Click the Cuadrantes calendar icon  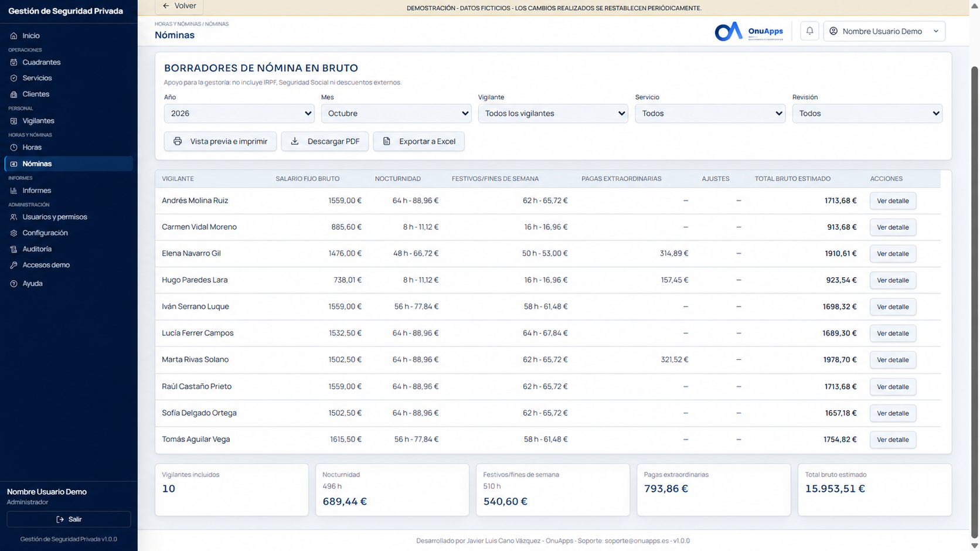point(13,62)
